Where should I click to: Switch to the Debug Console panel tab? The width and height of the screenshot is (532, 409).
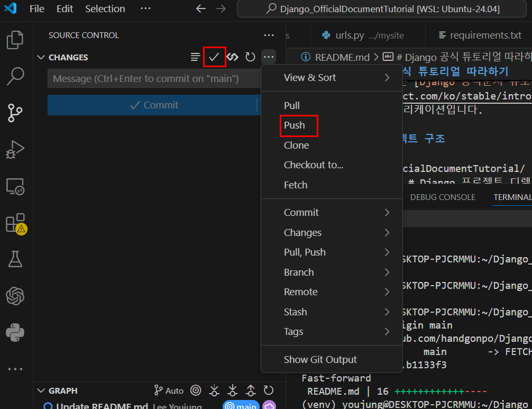tap(443, 197)
